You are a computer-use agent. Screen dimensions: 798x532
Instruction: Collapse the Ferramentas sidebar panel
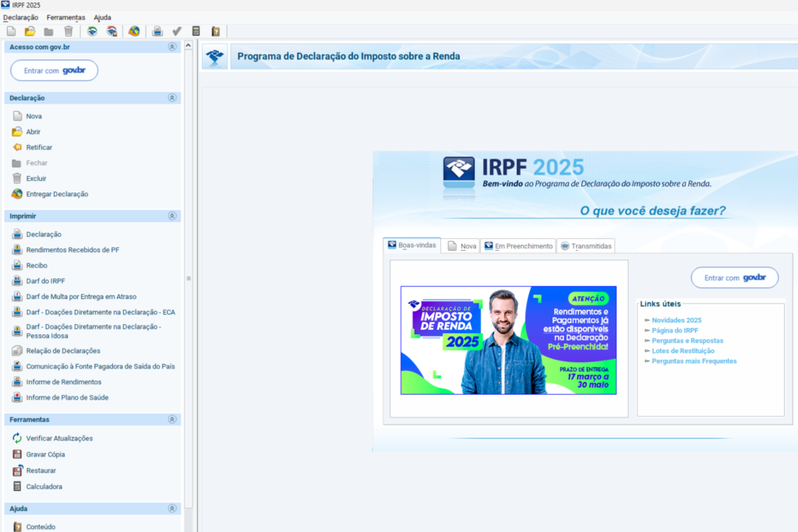[x=172, y=419]
